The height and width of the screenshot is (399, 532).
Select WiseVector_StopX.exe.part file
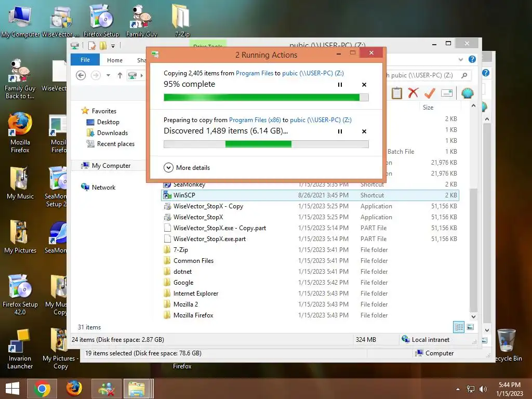[x=310, y=239]
